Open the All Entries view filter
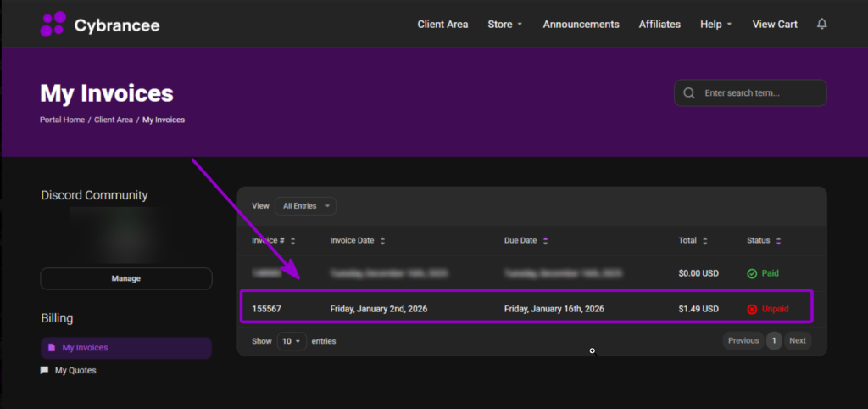This screenshot has width=868, height=409. [305, 206]
